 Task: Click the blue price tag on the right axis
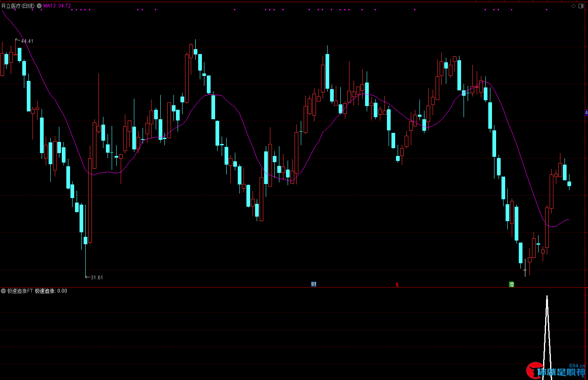586,113
